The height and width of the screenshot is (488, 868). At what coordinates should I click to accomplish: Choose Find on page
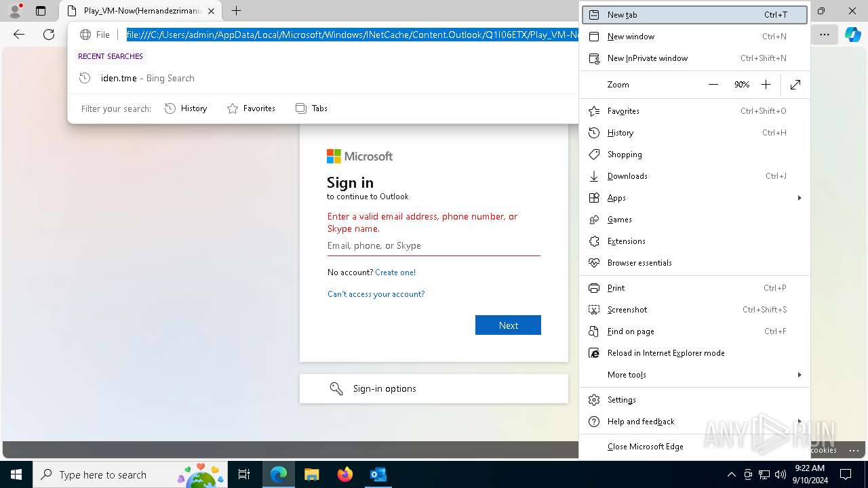coord(695,331)
